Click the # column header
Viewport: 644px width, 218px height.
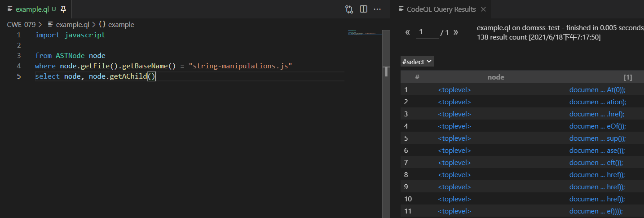click(x=417, y=77)
